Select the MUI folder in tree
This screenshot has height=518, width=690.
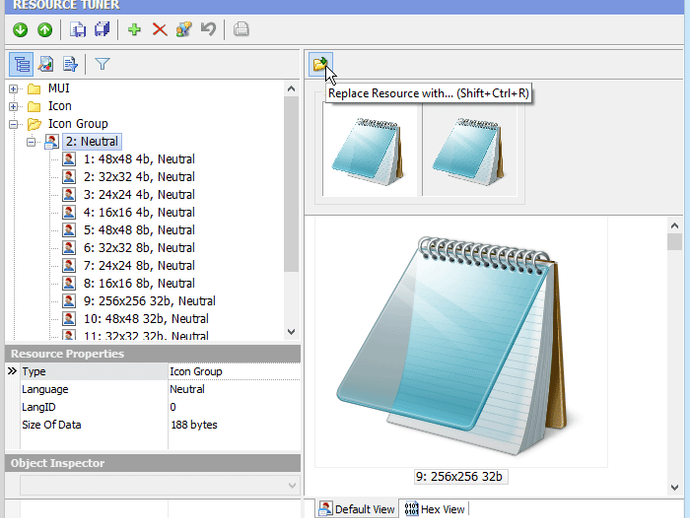coord(59,88)
